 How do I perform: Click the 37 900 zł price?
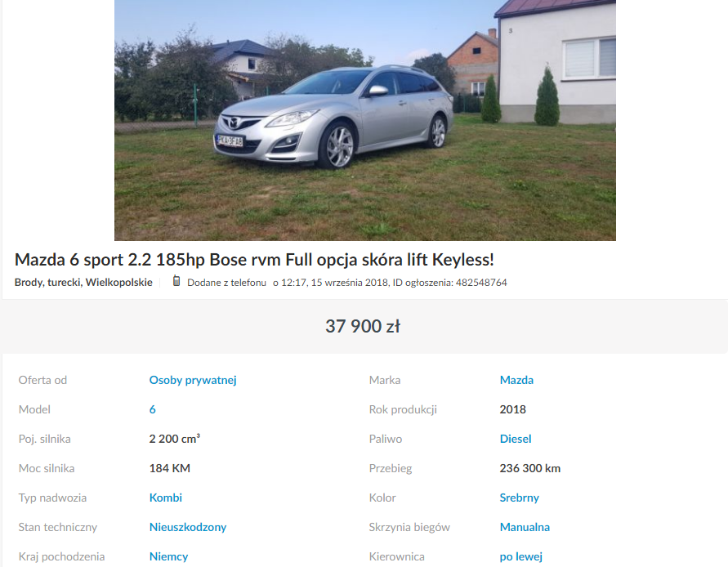[x=363, y=326]
